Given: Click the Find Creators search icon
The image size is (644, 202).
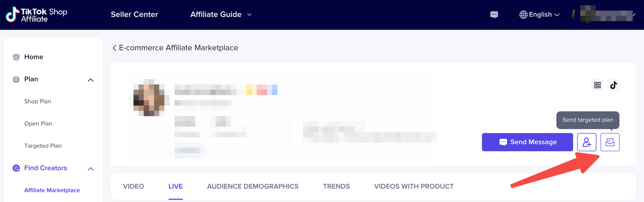Looking at the screenshot, I should [x=16, y=168].
